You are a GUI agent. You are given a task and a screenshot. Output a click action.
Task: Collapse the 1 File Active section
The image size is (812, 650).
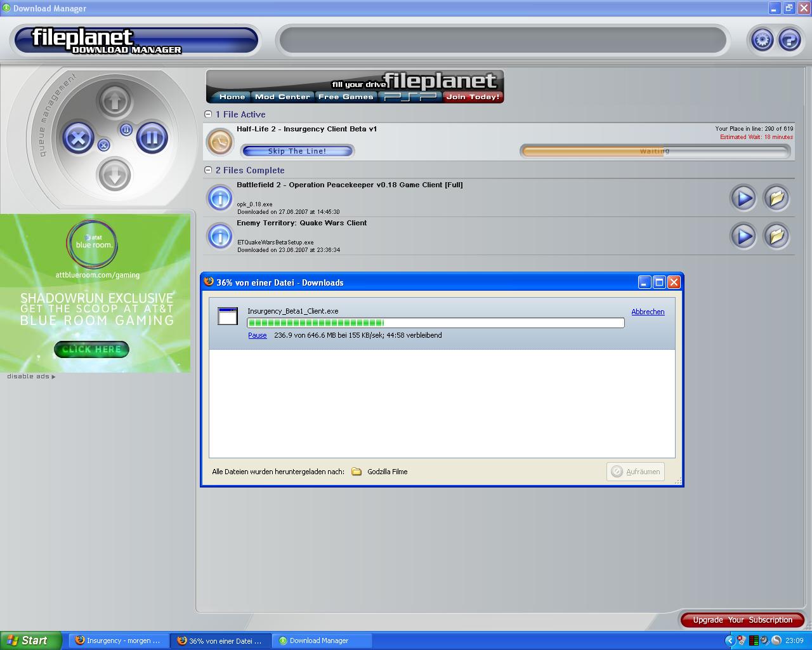tap(208, 114)
